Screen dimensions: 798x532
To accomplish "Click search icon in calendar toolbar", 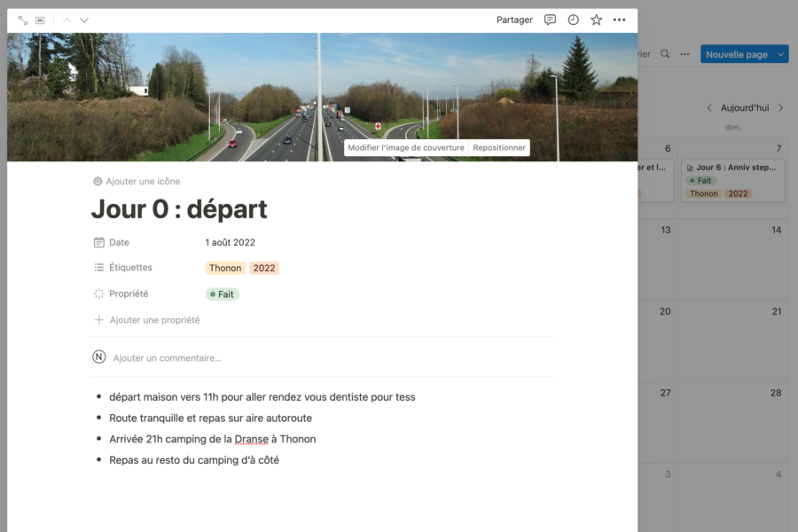I will point(665,54).
